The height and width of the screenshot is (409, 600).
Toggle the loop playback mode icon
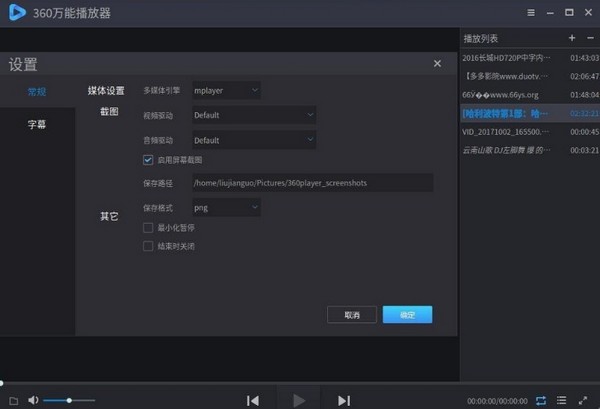(x=541, y=400)
